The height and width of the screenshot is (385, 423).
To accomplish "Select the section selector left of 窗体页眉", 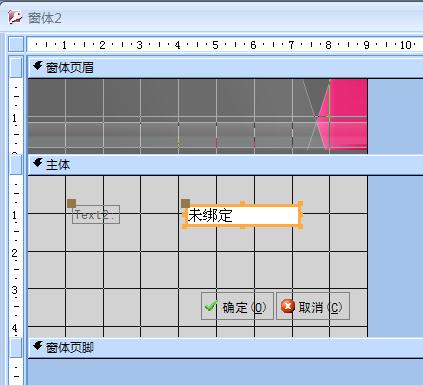I will [x=16, y=67].
